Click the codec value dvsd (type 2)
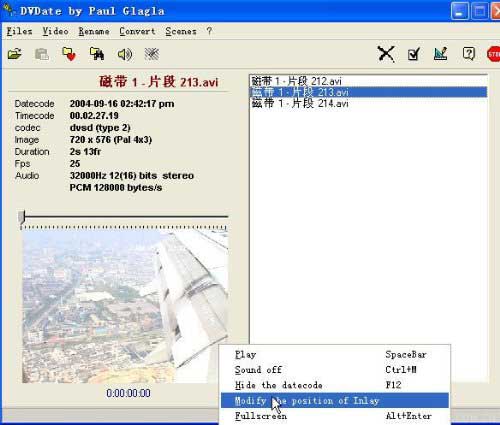Screen dimensions: 500x425 [x=100, y=128]
